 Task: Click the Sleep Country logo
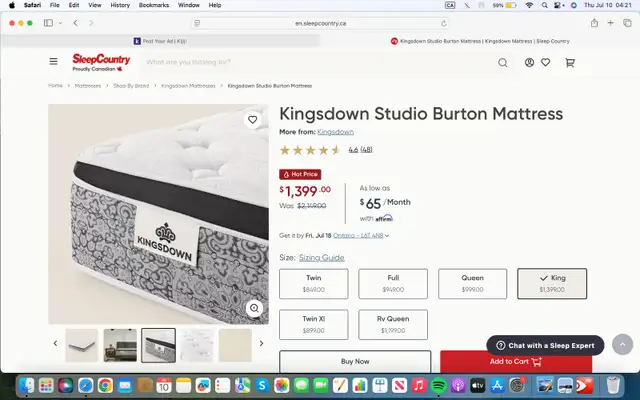pos(101,62)
